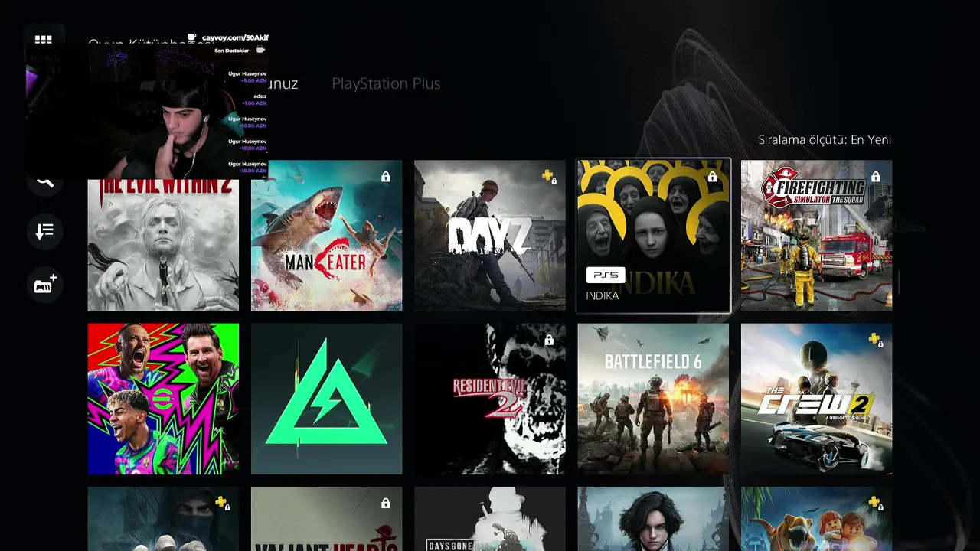Open the Resident Evil 2 tile
Screen dimensions: 980x551
click(490, 399)
